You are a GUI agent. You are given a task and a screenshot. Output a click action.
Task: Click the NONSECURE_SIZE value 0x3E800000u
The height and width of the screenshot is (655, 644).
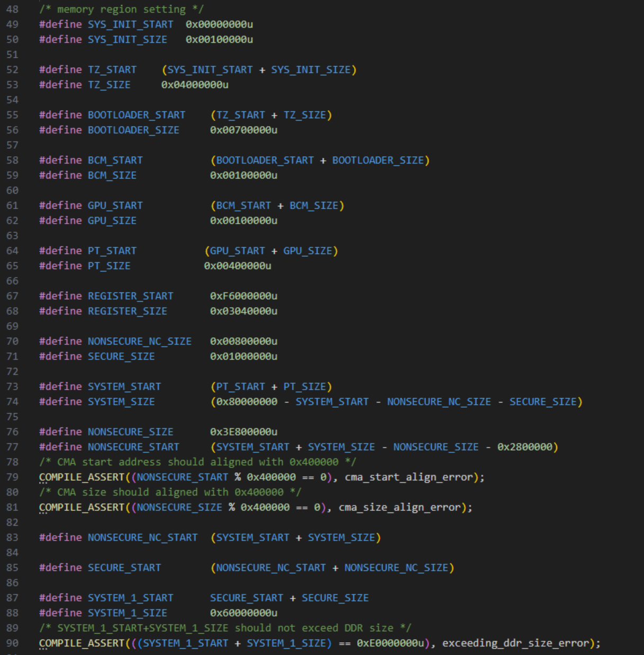pos(243,432)
